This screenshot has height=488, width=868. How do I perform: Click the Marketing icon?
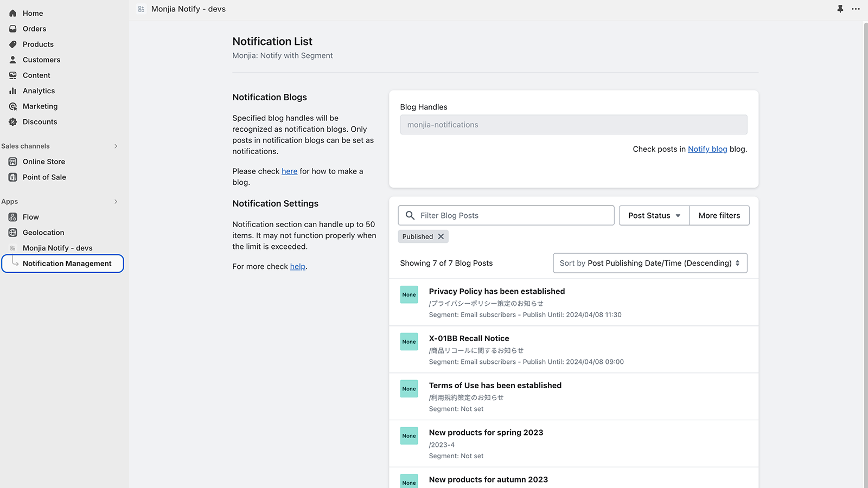[x=13, y=106]
